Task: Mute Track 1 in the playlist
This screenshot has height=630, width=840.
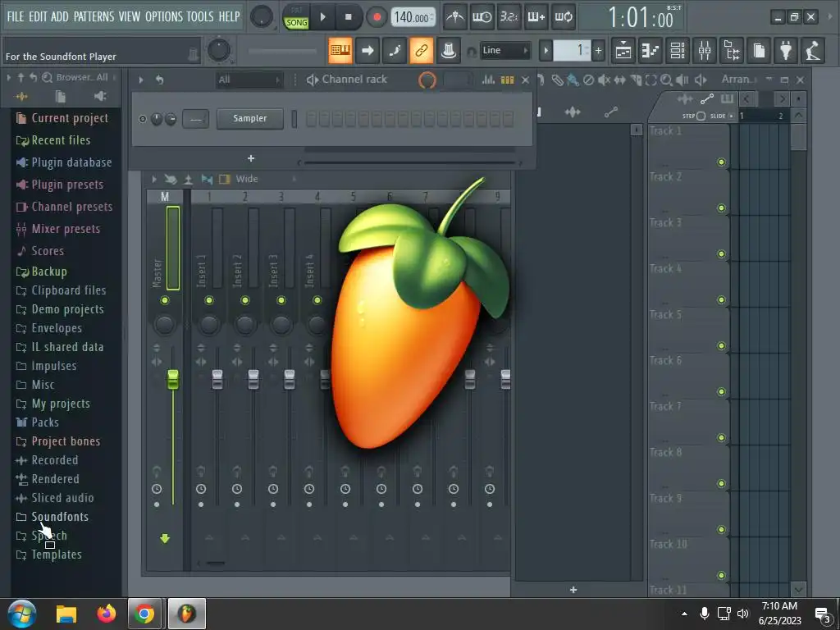Action: pos(721,162)
